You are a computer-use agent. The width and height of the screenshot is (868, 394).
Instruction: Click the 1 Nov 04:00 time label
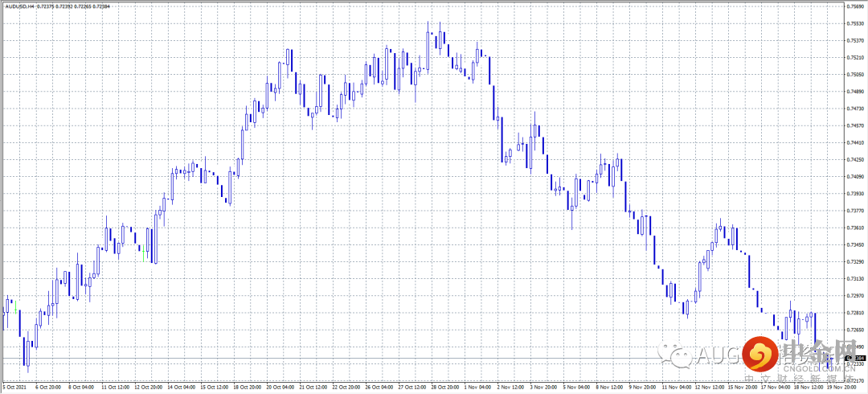pyautogui.click(x=477, y=388)
